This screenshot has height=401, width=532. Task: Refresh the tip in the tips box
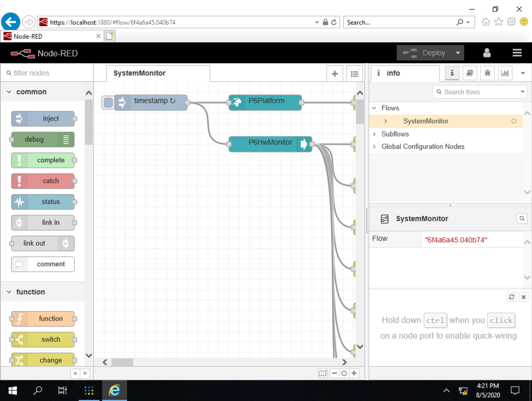click(511, 297)
